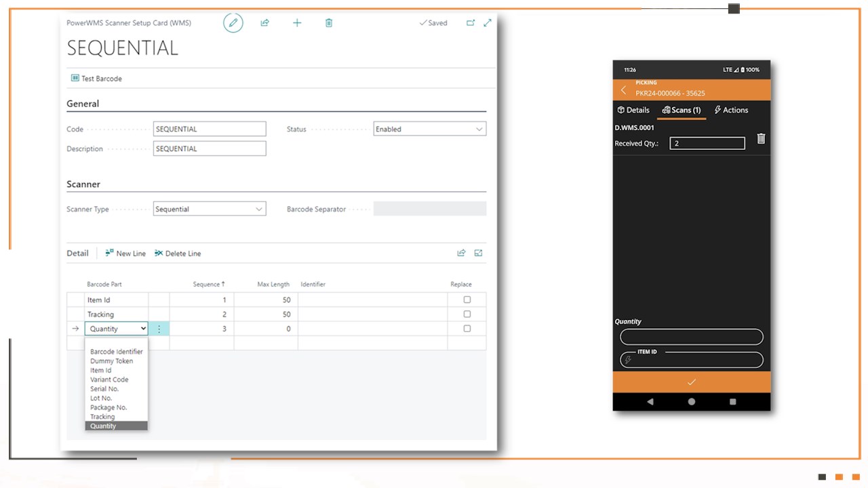Tap the Android back navigation button
The height and width of the screenshot is (488, 868).
click(x=650, y=402)
